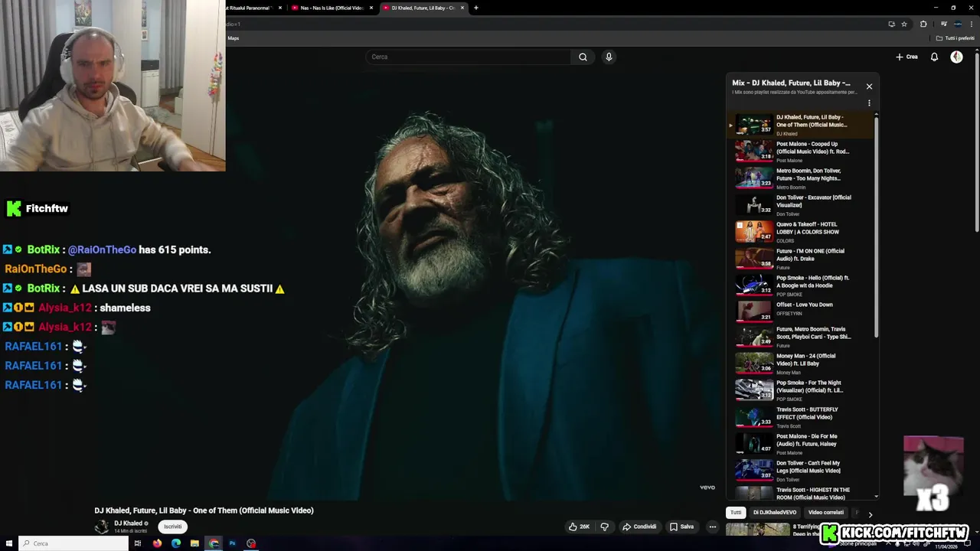This screenshot has height=551, width=980.
Task: Play Money Man 24 ft. Lil Baby
Action: (799, 364)
